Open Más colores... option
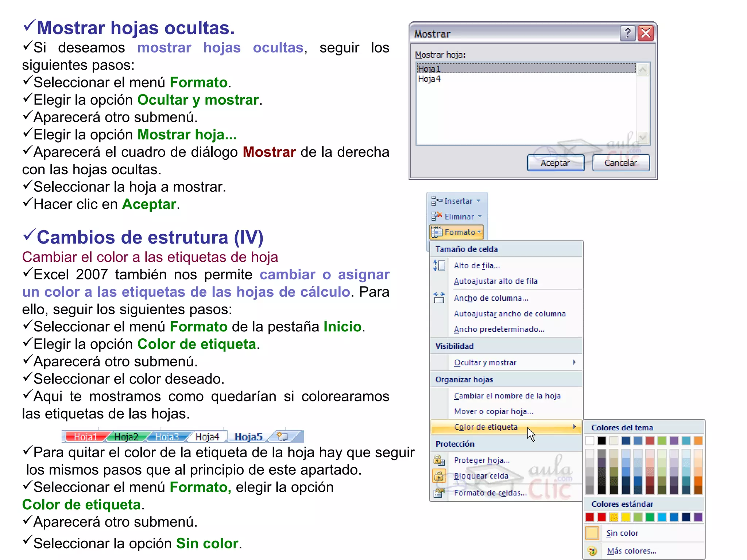This screenshot has width=747, height=560. click(x=644, y=551)
